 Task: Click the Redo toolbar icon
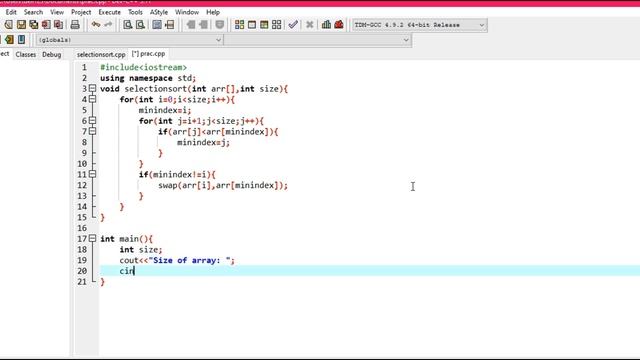pos(108,25)
